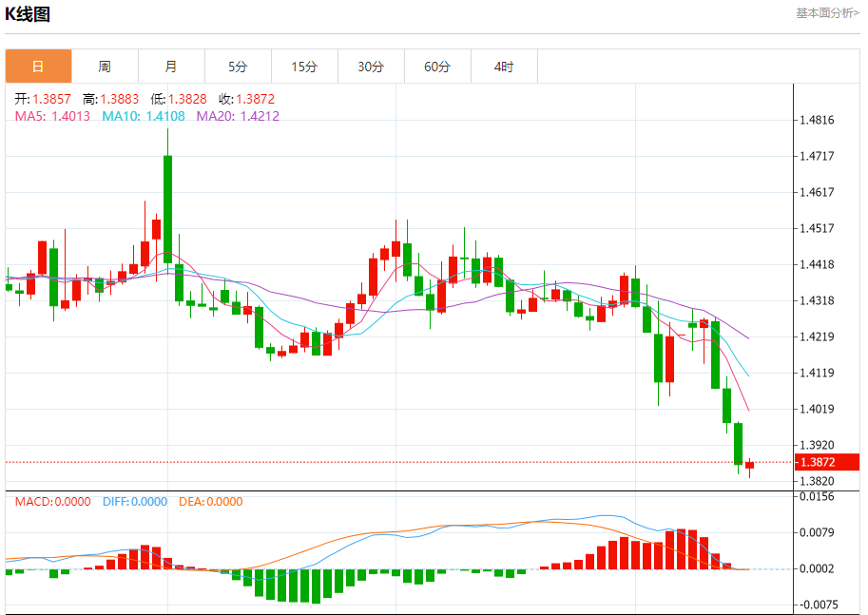Click the MA20 indicator label
This screenshot has height=615, width=868.
tap(238, 116)
